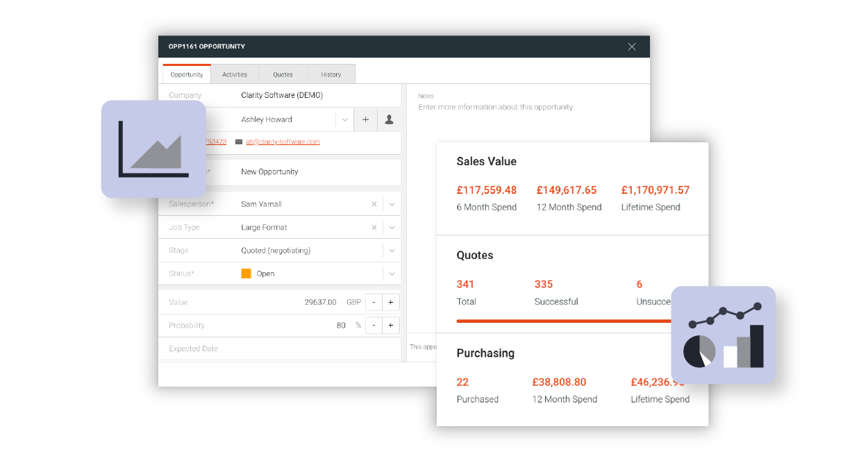Click the Quotes section heading in stats card
868x463 pixels.
(x=475, y=255)
